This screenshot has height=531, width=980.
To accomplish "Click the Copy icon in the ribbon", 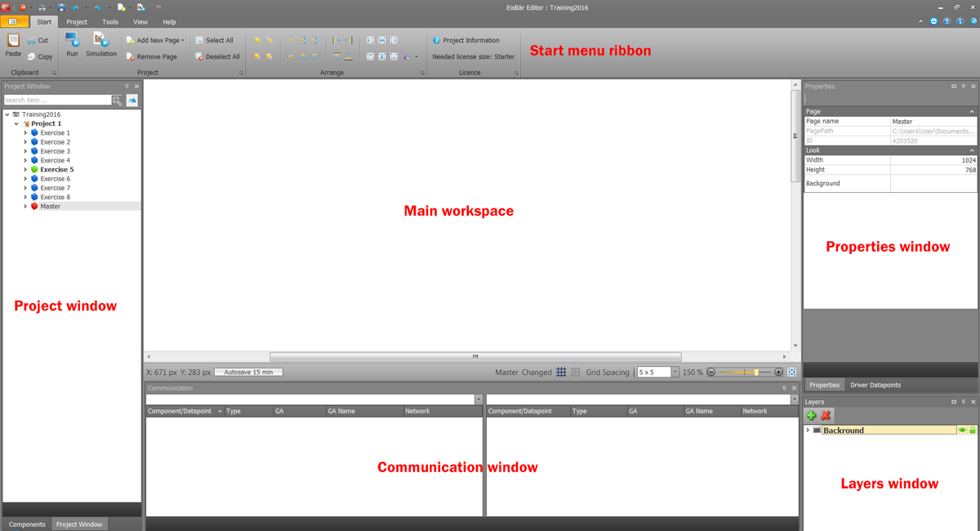I will click(32, 56).
